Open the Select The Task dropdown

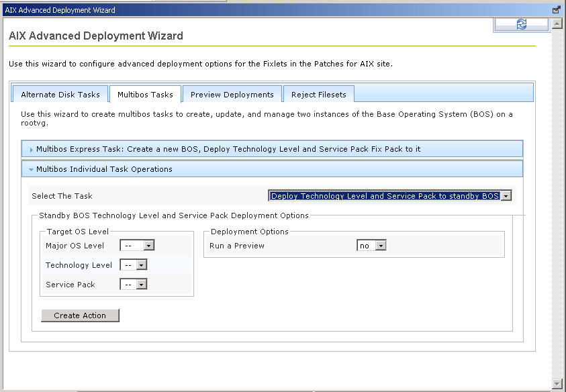coord(390,195)
